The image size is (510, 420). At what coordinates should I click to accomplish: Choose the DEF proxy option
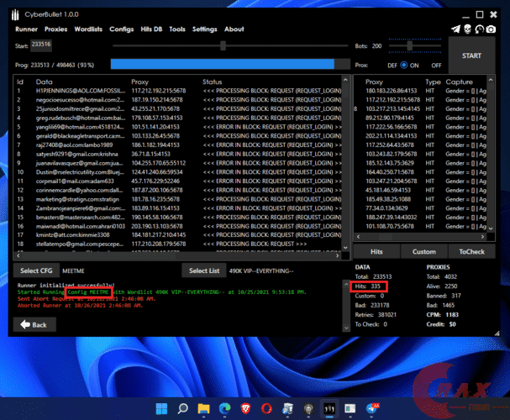pyautogui.click(x=392, y=66)
